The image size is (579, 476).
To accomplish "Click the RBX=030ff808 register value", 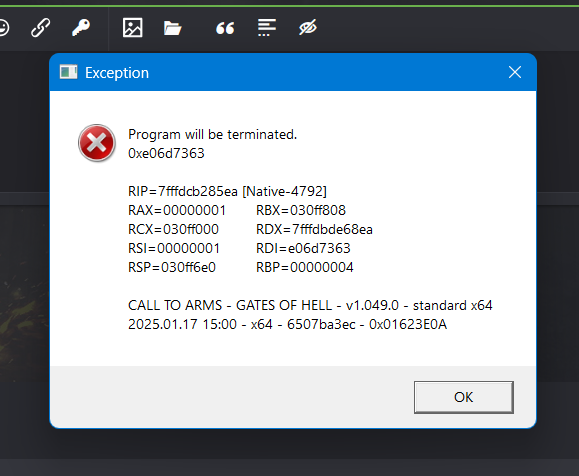I will pyautogui.click(x=301, y=210).
